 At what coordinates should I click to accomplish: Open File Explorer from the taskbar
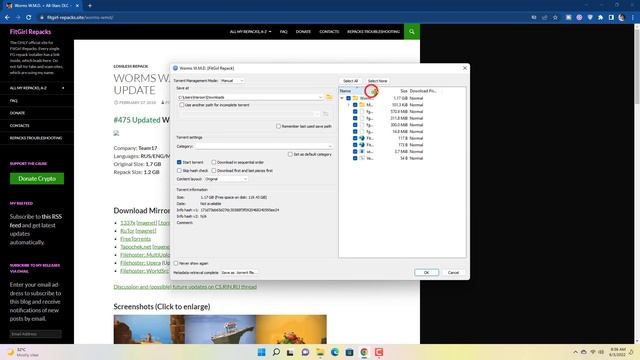coord(320,352)
